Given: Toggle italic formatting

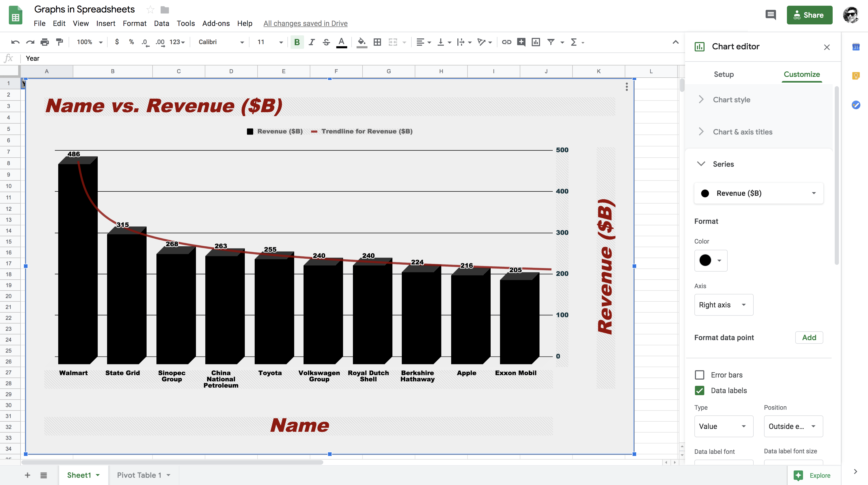Looking at the screenshot, I should pyautogui.click(x=312, y=42).
